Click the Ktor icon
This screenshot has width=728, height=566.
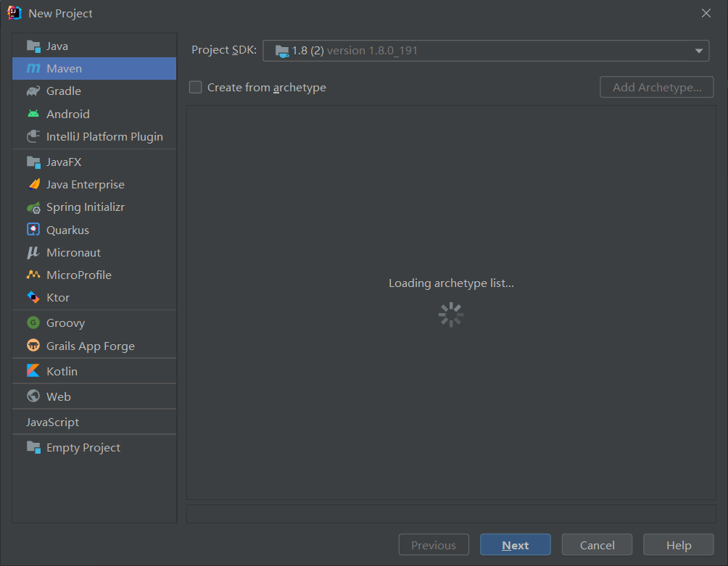click(x=33, y=297)
